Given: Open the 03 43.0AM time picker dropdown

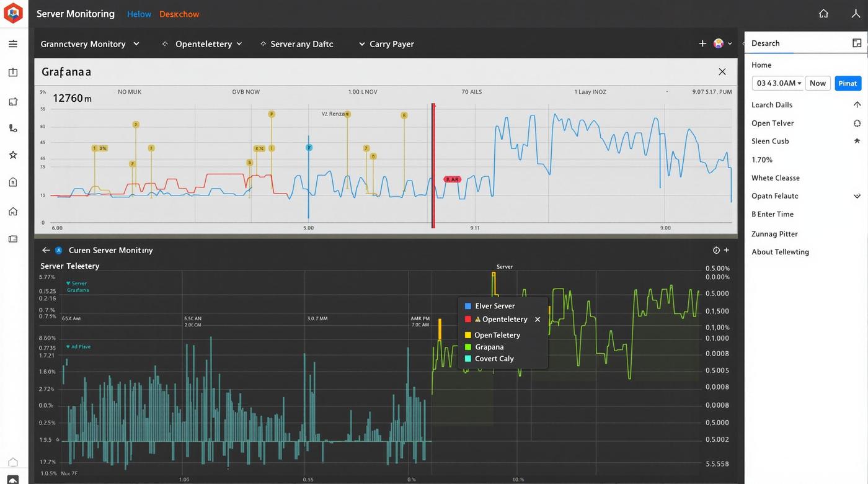Looking at the screenshot, I should click(x=777, y=83).
